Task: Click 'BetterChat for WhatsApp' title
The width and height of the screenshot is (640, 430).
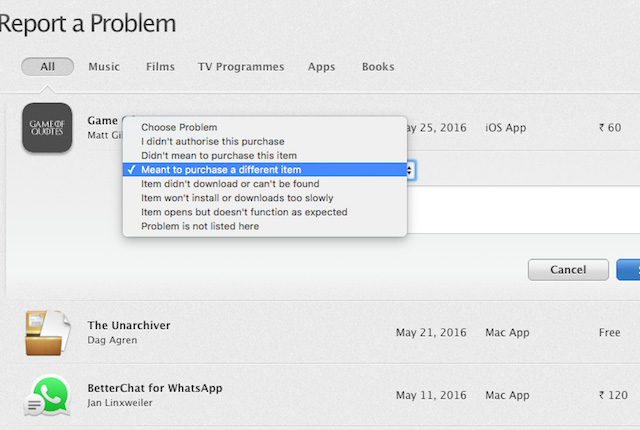Action: coord(155,388)
